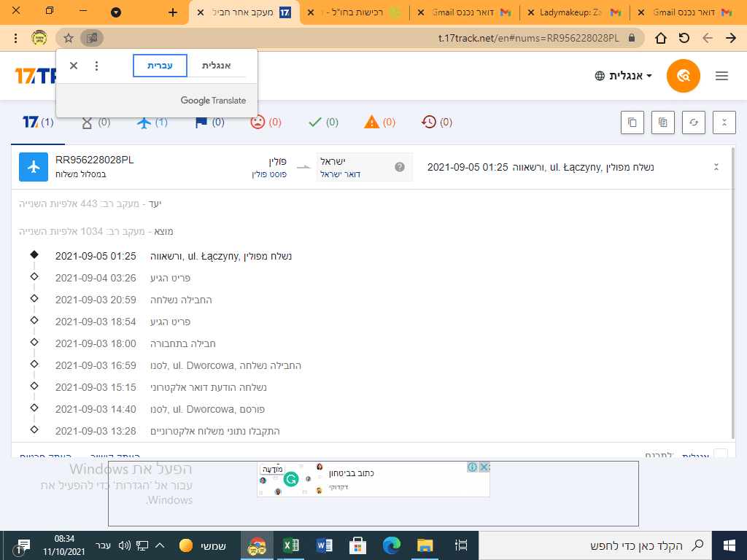Click the translate page icon in address bar

click(91, 38)
